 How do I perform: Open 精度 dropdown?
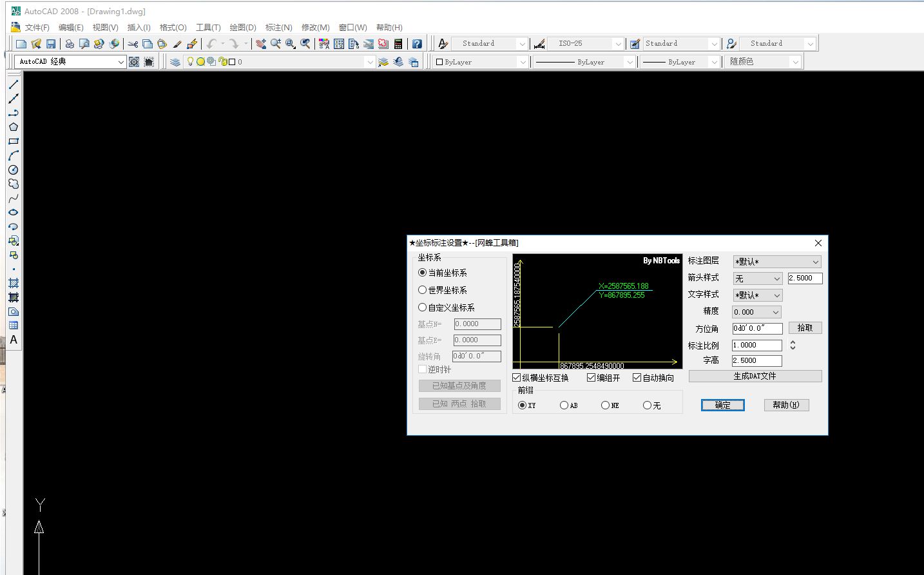(757, 312)
